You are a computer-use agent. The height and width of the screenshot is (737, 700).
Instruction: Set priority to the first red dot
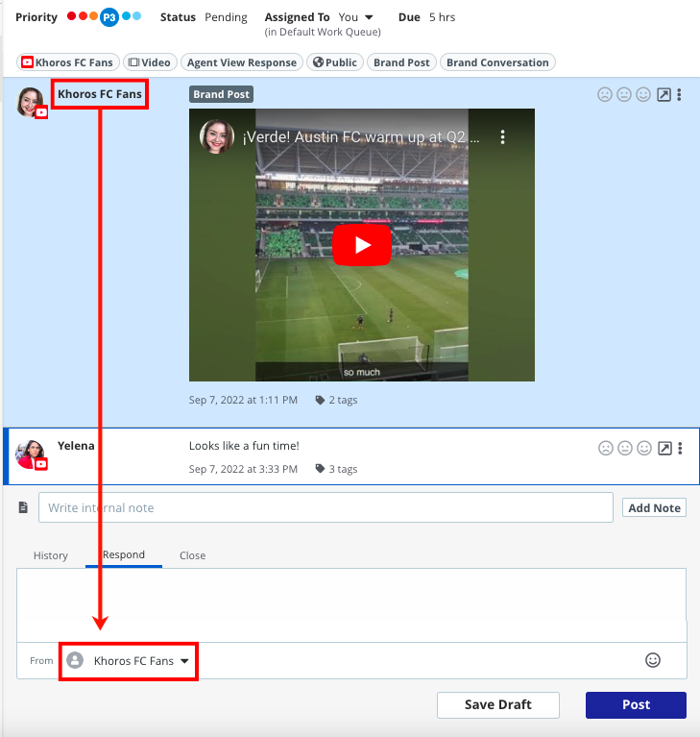(71, 16)
